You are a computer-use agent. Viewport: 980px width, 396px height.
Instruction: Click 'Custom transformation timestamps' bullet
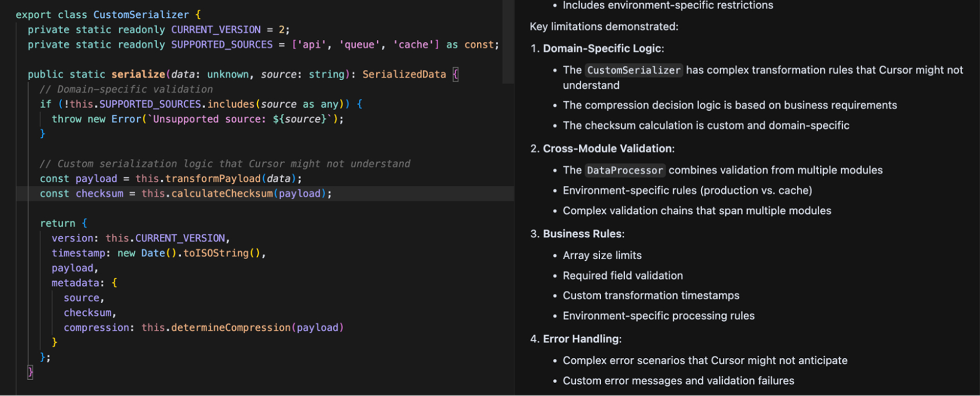651,295
